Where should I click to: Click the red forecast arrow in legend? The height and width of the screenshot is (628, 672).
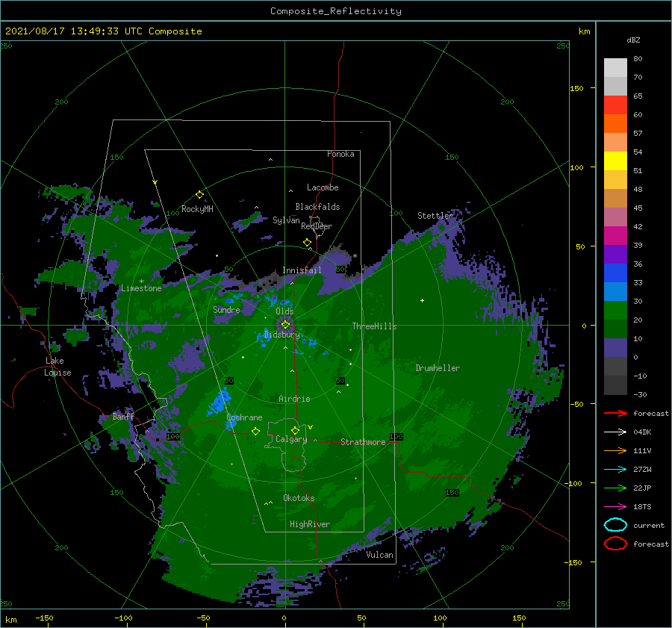(x=615, y=413)
